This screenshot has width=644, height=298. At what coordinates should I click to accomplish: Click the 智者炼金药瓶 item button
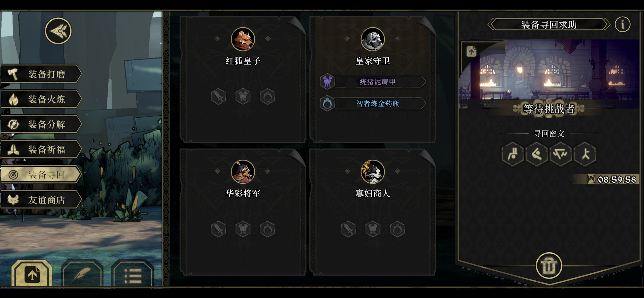[373, 103]
